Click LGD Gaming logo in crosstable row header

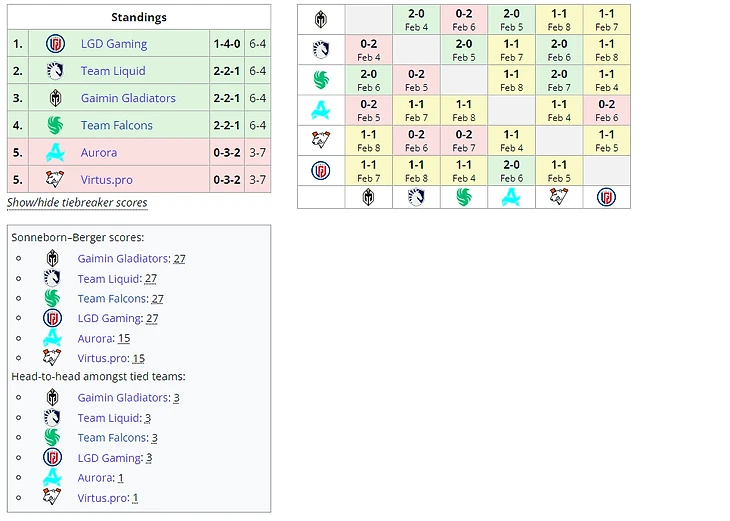(321, 170)
